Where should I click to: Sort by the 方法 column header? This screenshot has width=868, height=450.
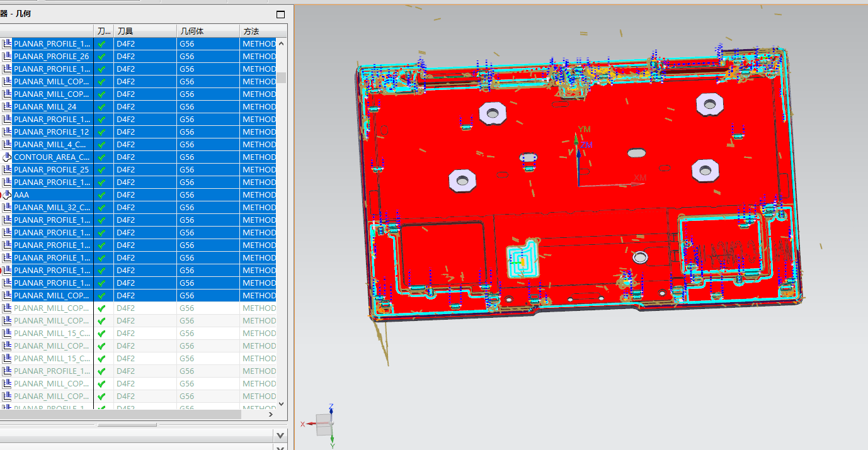(263, 31)
